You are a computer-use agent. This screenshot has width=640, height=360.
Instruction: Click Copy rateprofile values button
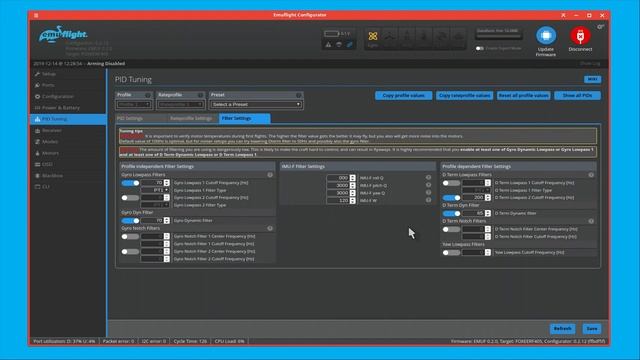point(464,96)
